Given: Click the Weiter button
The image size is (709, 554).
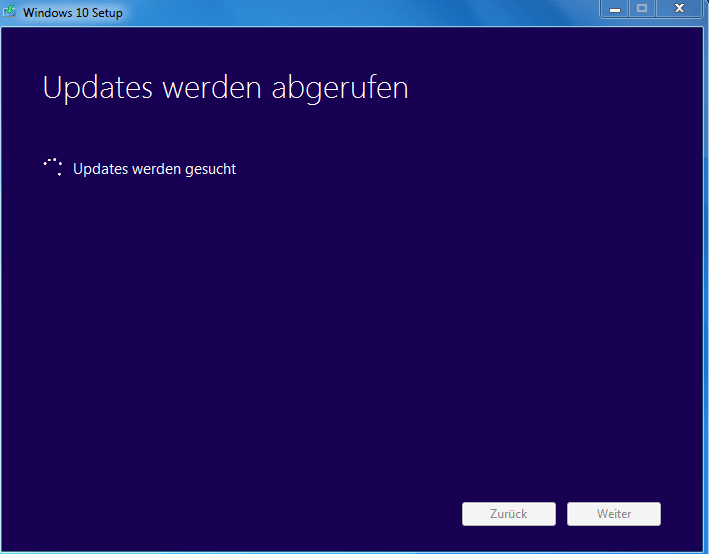Looking at the screenshot, I should point(614,514).
